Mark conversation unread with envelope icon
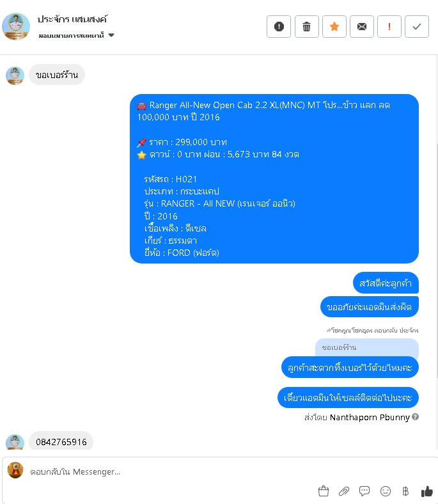438x504 pixels. click(362, 26)
